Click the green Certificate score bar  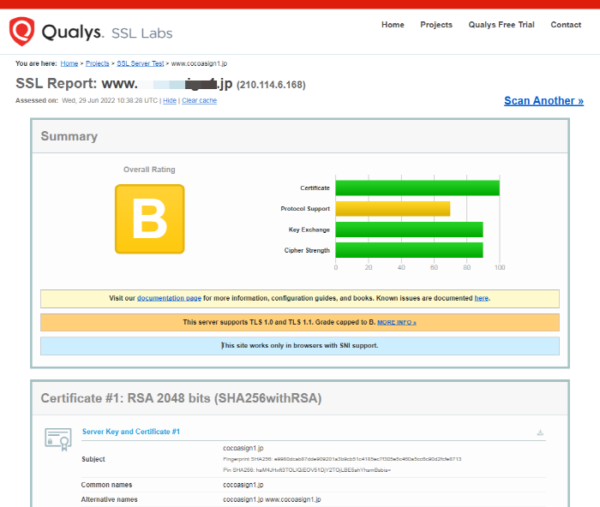(x=417, y=188)
